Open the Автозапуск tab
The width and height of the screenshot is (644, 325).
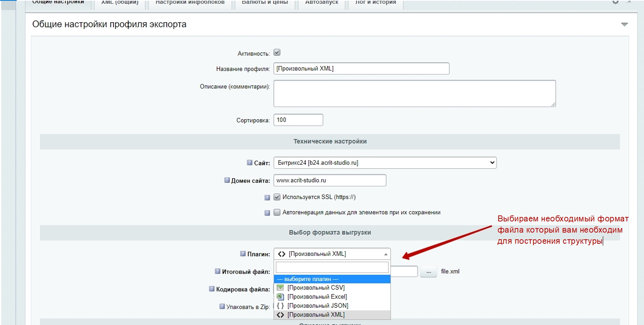coord(322,3)
